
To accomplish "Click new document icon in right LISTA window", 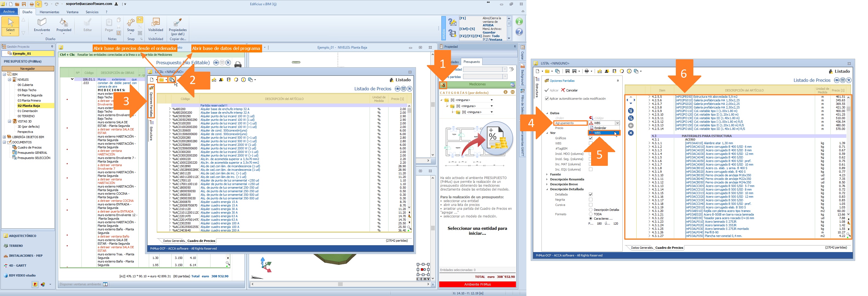I will (x=538, y=71).
